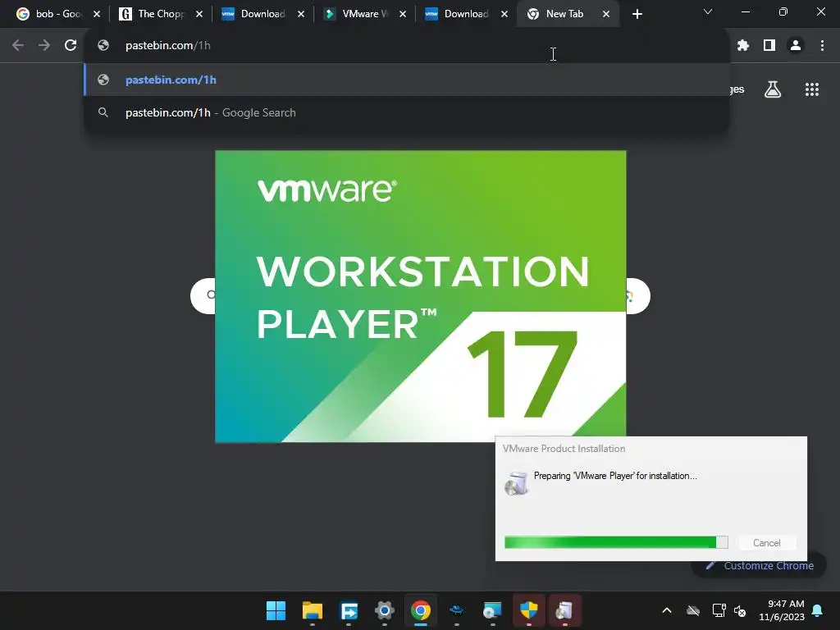Close the second Download tab
The image size is (840, 630).
(x=504, y=14)
